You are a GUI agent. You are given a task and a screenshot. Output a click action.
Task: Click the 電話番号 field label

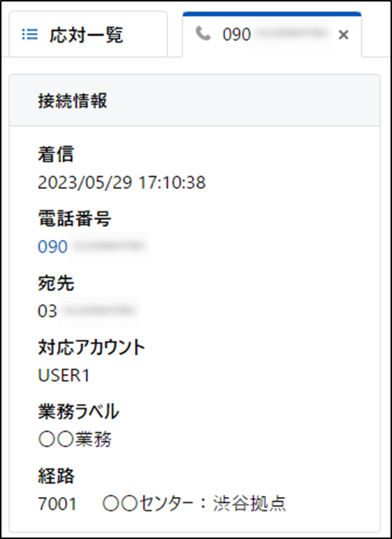(x=74, y=219)
